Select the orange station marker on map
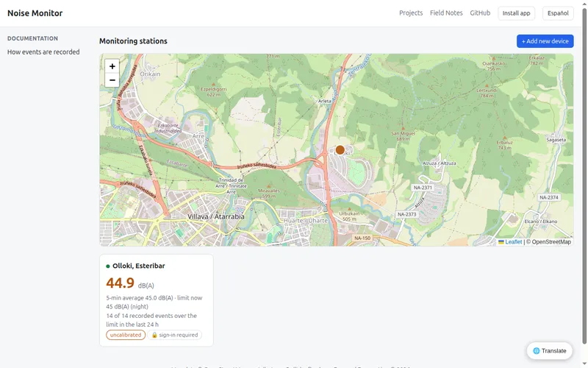Image resolution: width=588 pixels, height=368 pixels. pyautogui.click(x=340, y=150)
